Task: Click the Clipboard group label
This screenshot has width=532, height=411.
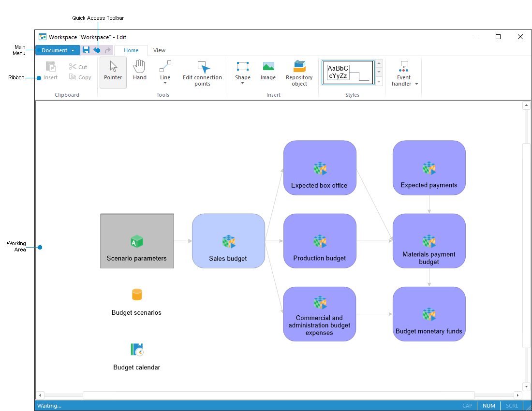Action: pos(67,95)
